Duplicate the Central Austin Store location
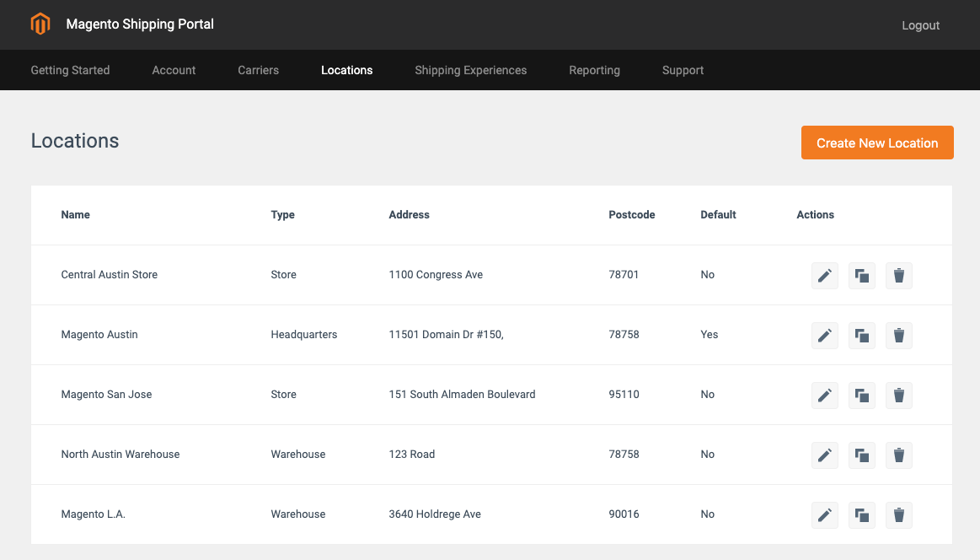980x560 pixels. tap(862, 275)
